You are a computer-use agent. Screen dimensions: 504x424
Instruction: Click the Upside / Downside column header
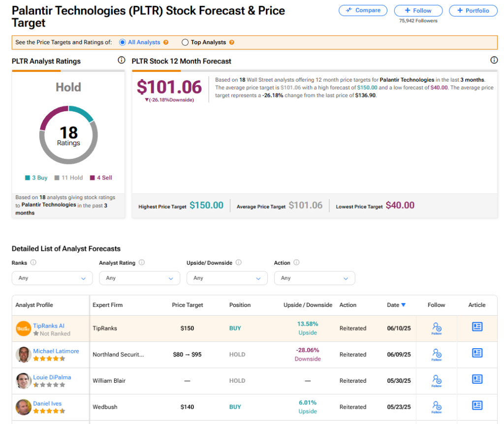point(308,305)
